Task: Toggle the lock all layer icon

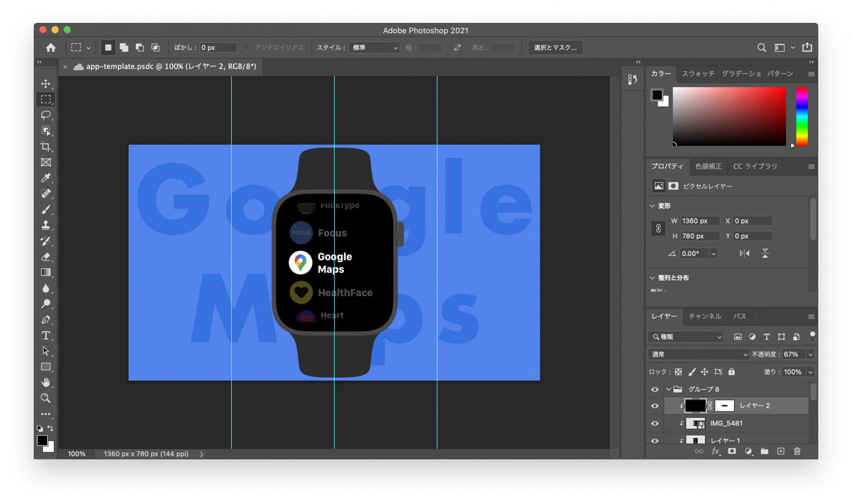Action: 731,372
